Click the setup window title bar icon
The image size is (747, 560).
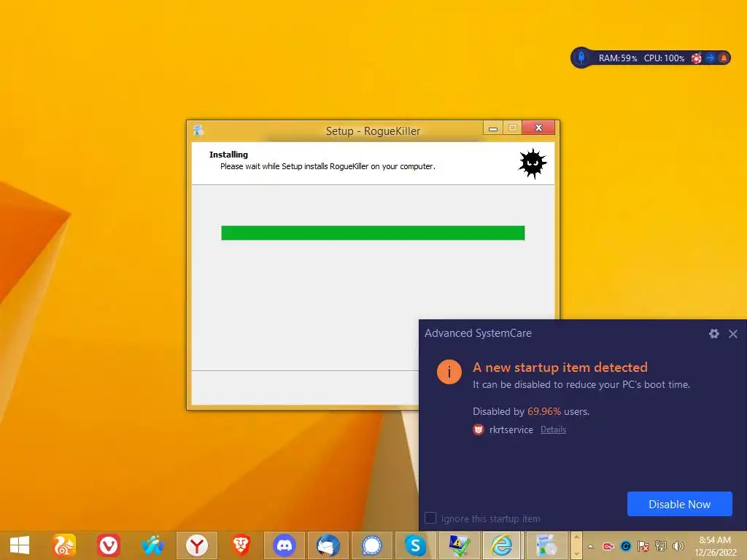pos(198,130)
